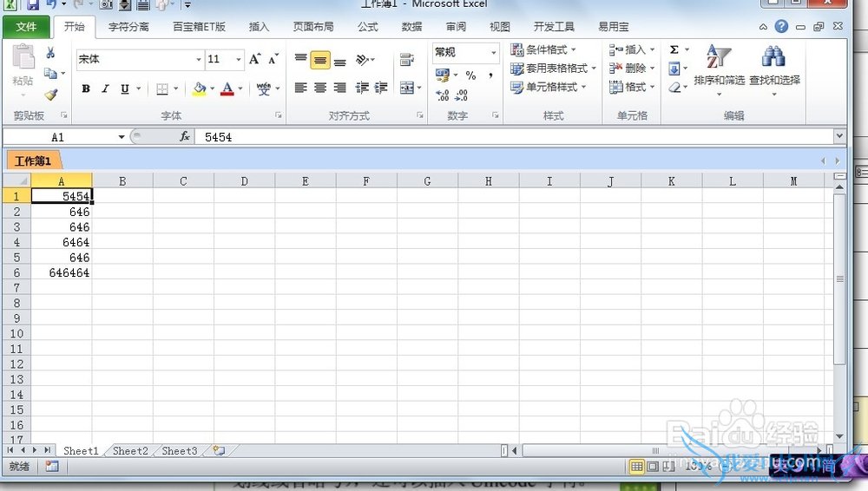Open 套用表格格式 table format menu
868x491 pixels.
pyautogui.click(x=553, y=68)
